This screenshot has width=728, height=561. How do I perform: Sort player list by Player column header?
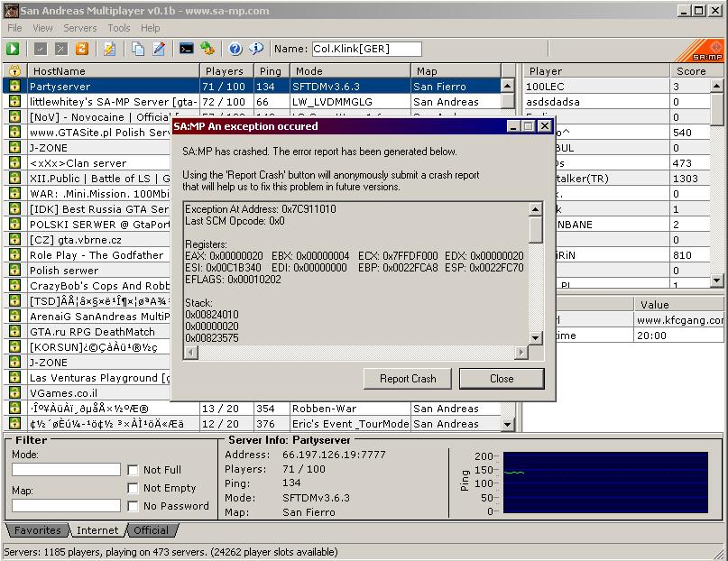click(597, 71)
